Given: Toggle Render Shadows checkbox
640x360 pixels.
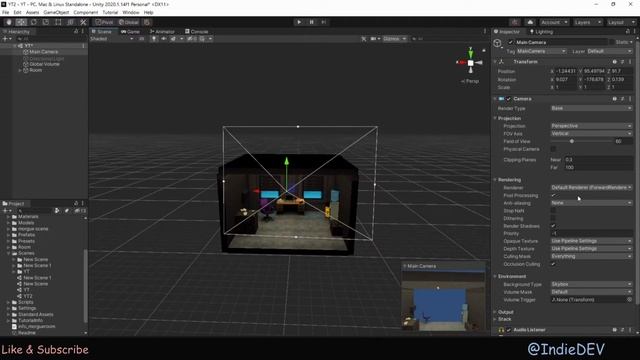Looking at the screenshot, I should point(553,226).
